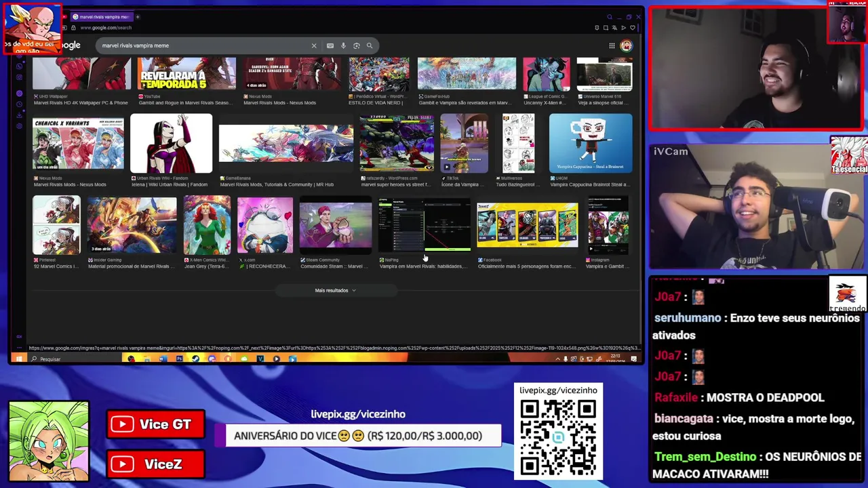Open marvel super heroes vs street fighter image
The width and height of the screenshot is (868, 488).
point(397,143)
